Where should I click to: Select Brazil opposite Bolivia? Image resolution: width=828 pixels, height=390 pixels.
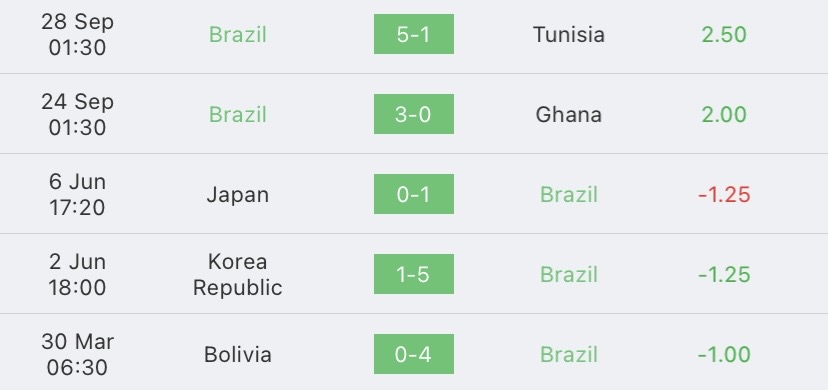pyautogui.click(x=569, y=354)
